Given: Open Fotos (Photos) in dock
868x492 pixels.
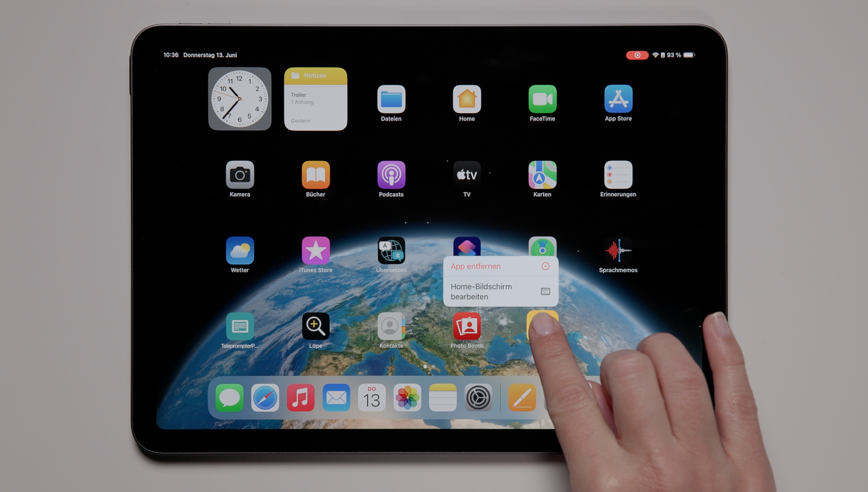Looking at the screenshot, I should (407, 398).
